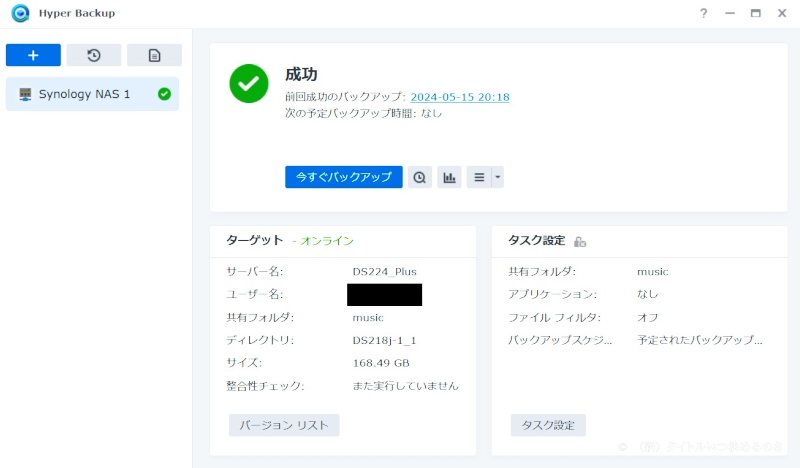Open last backup date link 2024-05-15 20:18
Viewport: 800px width, 468px height.
click(460, 97)
